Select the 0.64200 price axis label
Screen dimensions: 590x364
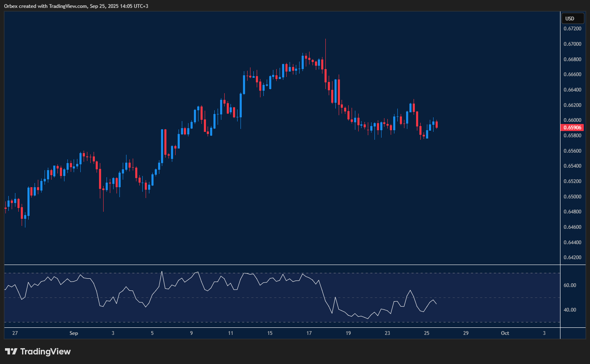(x=572, y=258)
